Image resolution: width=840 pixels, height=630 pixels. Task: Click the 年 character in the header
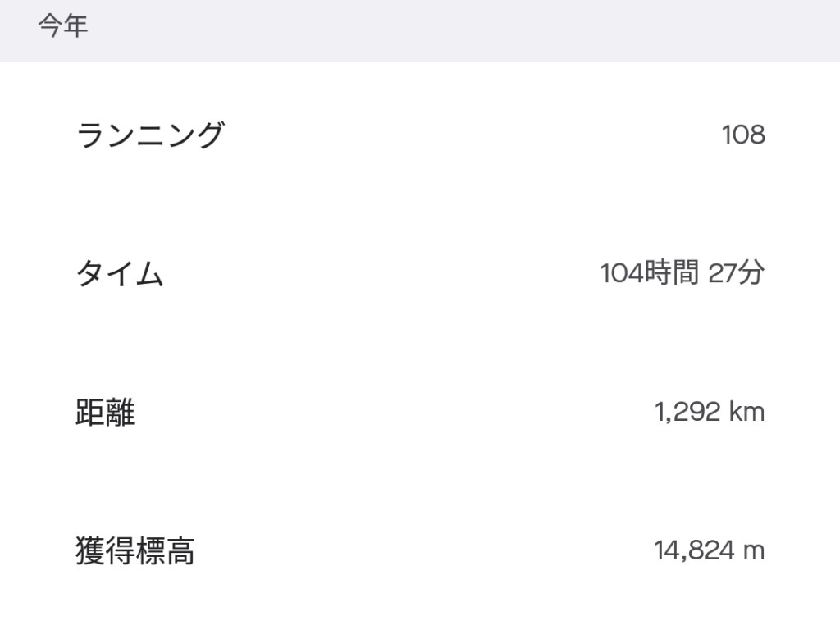coord(75,25)
